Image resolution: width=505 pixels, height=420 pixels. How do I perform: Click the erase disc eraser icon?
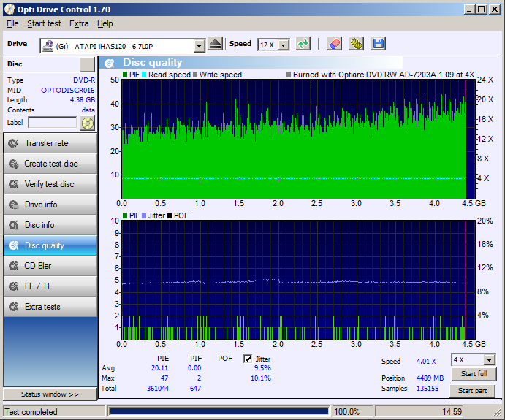[x=334, y=44]
